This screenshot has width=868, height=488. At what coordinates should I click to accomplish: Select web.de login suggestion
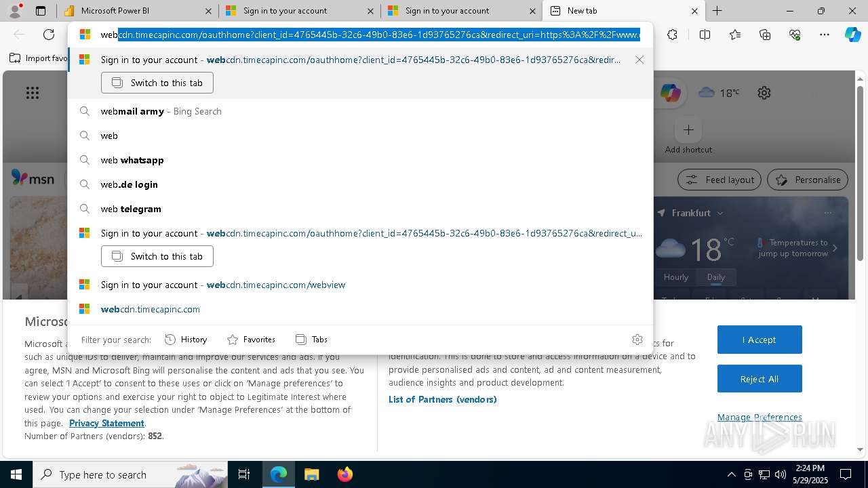pos(360,184)
